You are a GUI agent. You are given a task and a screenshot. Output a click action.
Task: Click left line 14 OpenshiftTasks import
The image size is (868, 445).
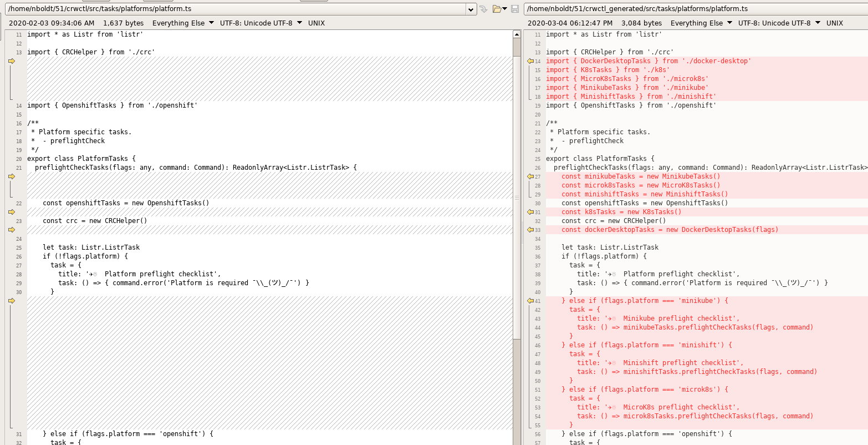click(x=113, y=105)
